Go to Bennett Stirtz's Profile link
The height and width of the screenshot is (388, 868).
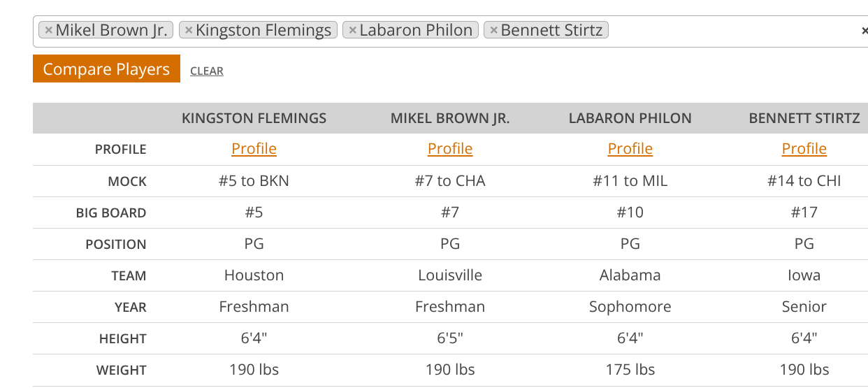(x=804, y=149)
